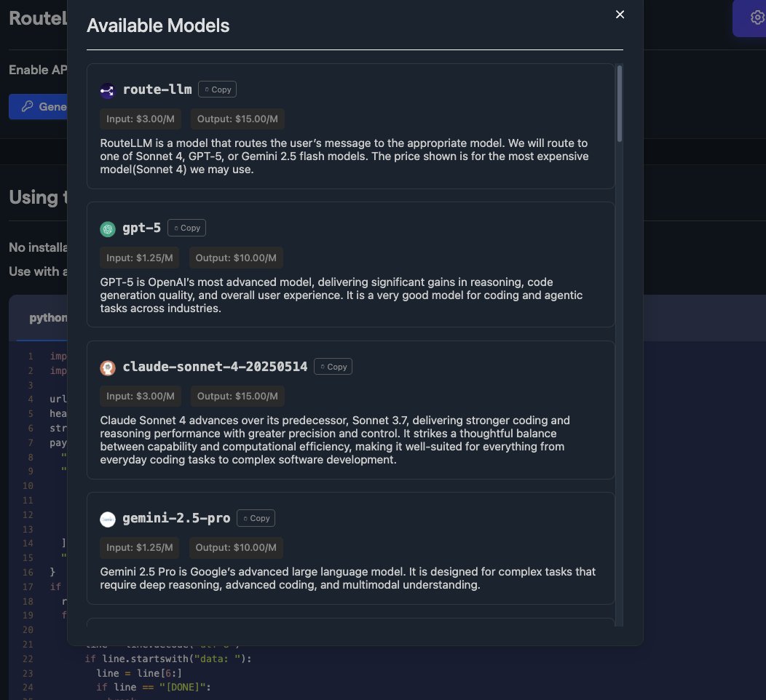Image resolution: width=766 pixels, height=700 pixels.
Task: Select the python tab in background page
Action: point(48,318)
